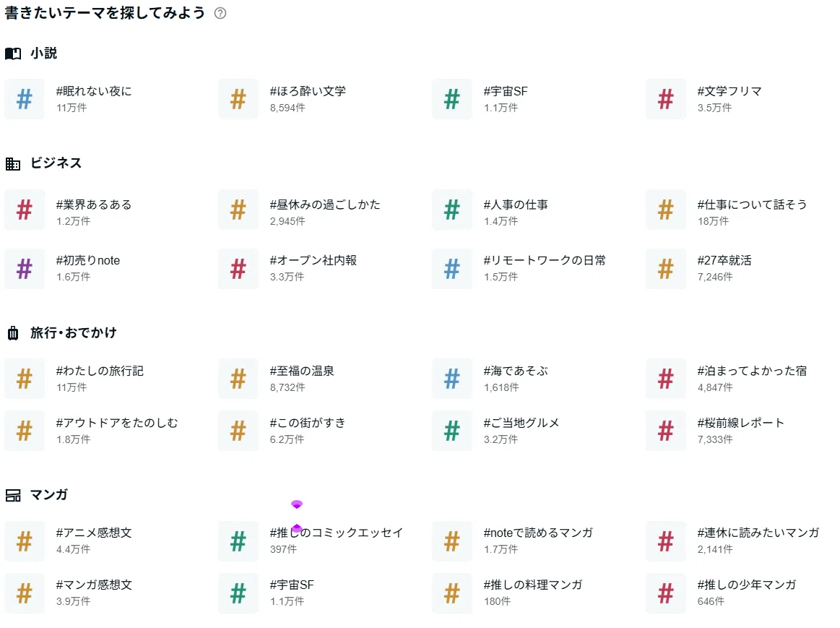Open the #アウトドアをたのしむ hashtag
This screenshot has width=840, height=628.
pyautogui.click(x=117, y=423)
